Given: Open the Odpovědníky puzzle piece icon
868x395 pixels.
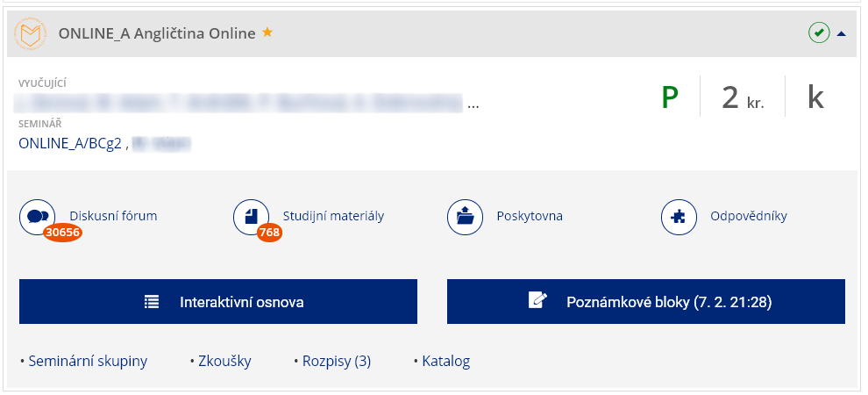Looking at the screenshot, I should (x=679, y=216).
